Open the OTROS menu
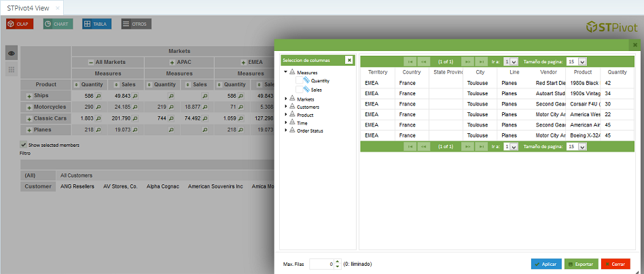Image resolution: width=644 pixels, height=274 pixels. pyautogui.click(x=136, y=24)
